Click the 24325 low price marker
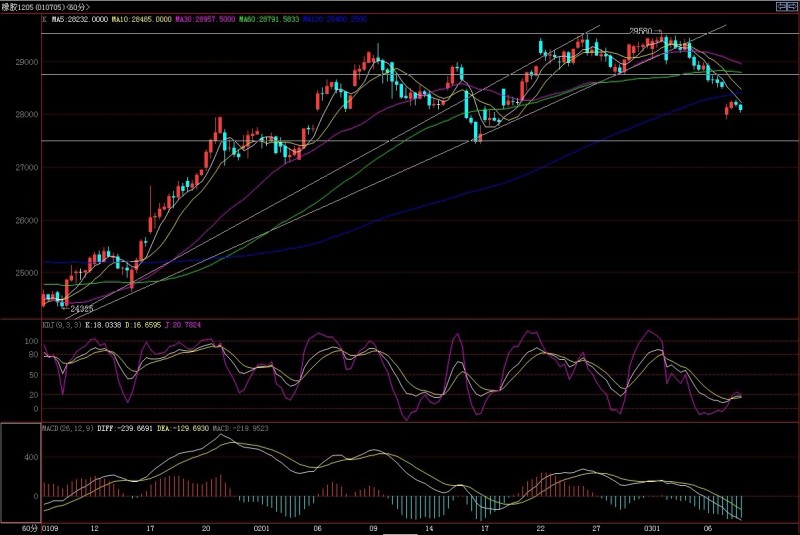 coord(81,309)
